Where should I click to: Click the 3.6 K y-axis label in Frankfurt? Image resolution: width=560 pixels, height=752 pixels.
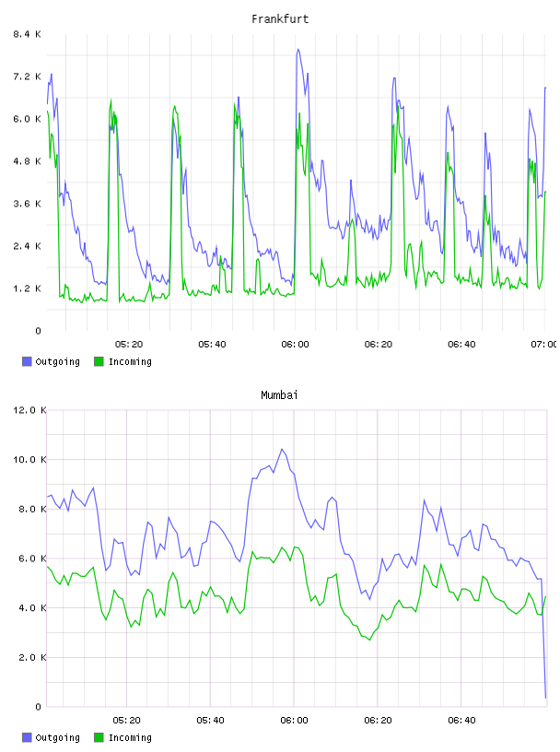[28, 204]
